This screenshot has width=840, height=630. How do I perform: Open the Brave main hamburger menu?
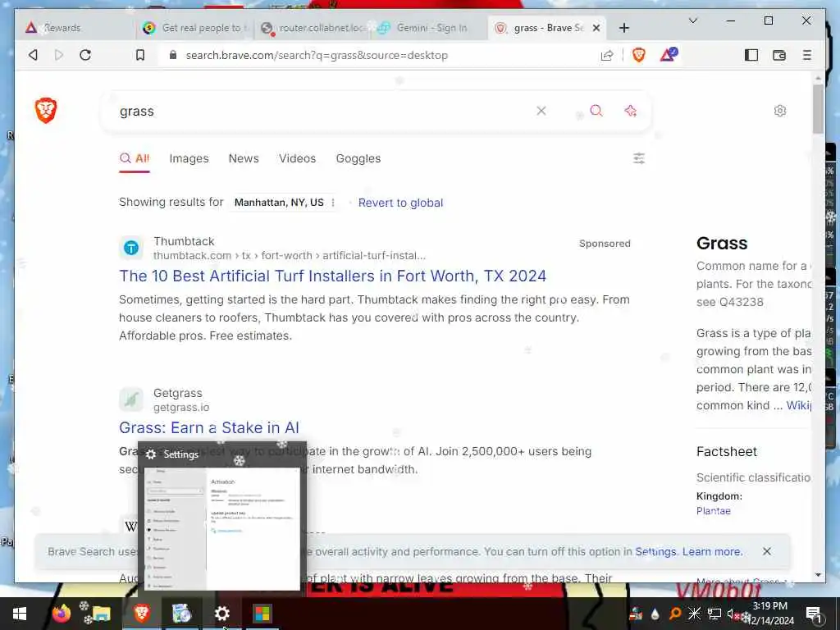(807, 55)
